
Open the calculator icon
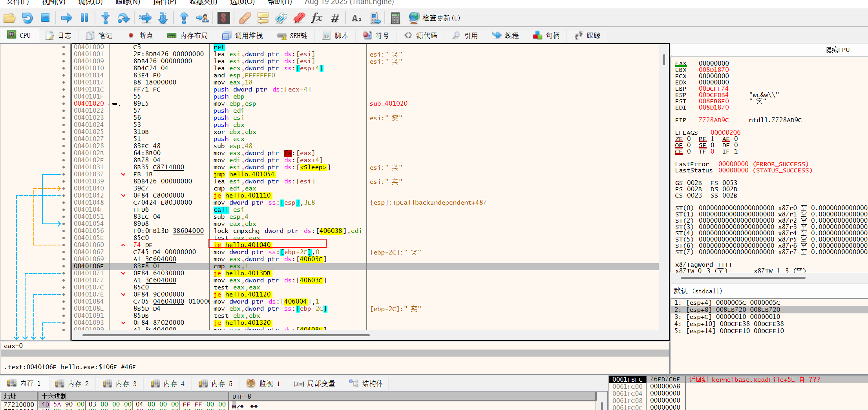click(x=395, y=18)
